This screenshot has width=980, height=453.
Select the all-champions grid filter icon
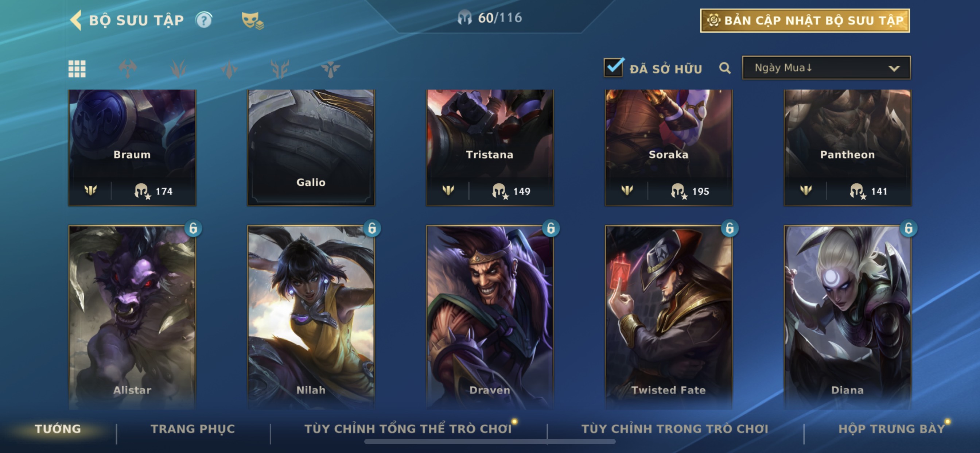coord(77,69)
